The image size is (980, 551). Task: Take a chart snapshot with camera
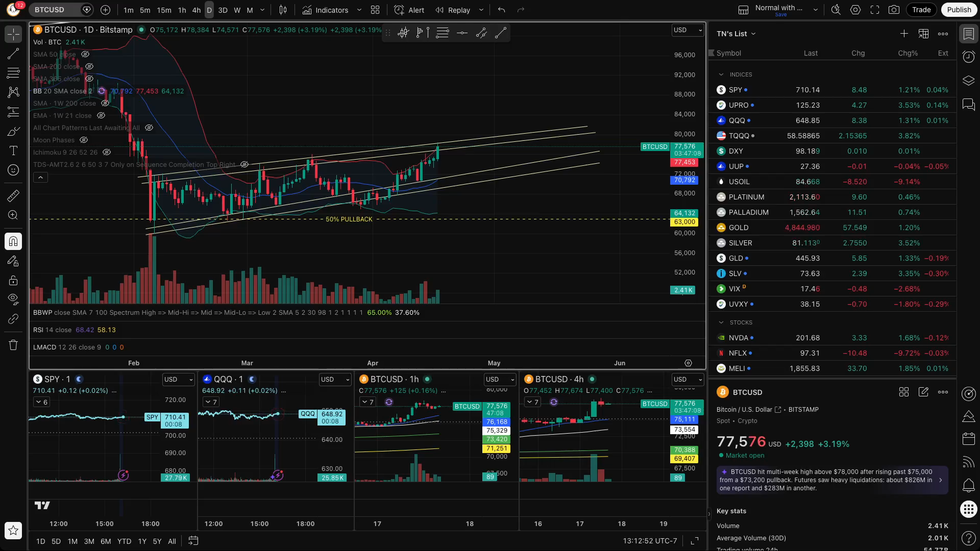click(894, 10)
